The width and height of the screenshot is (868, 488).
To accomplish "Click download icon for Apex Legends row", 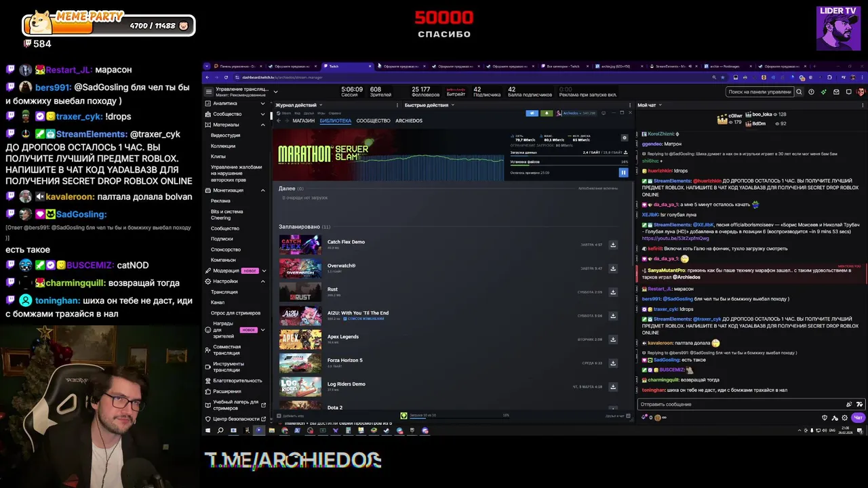I will pyautogui.click(x=613, y=340).
